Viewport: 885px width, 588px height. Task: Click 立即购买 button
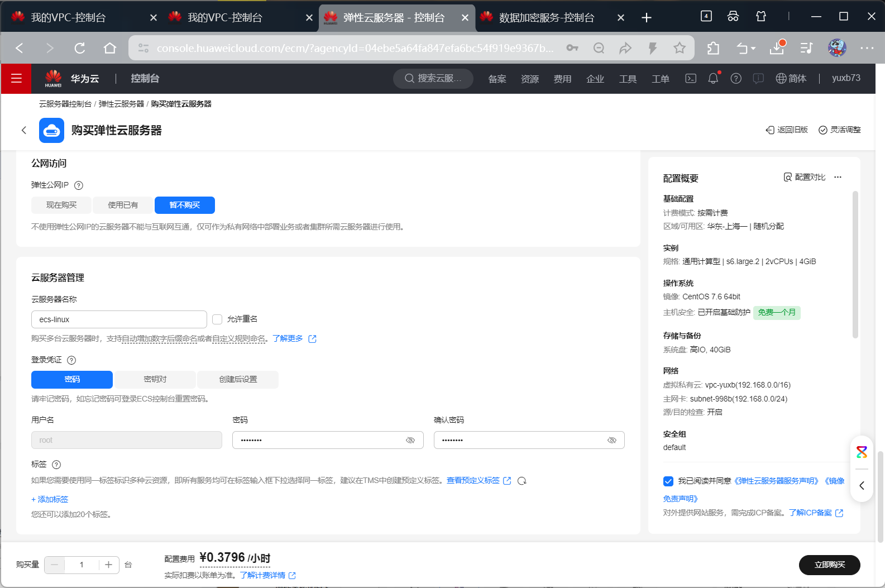[x=830, y=565]
